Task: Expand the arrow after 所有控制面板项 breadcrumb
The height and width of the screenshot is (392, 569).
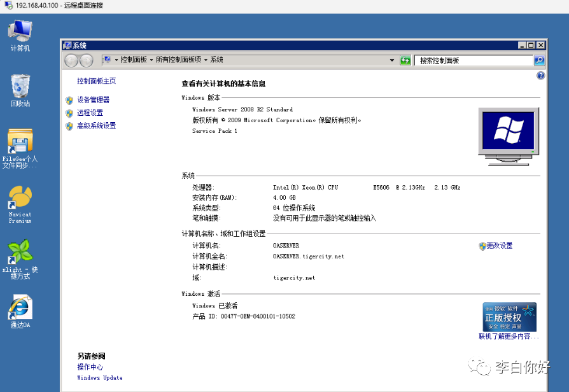Action: pyautogui.click(x=206, y=60)
